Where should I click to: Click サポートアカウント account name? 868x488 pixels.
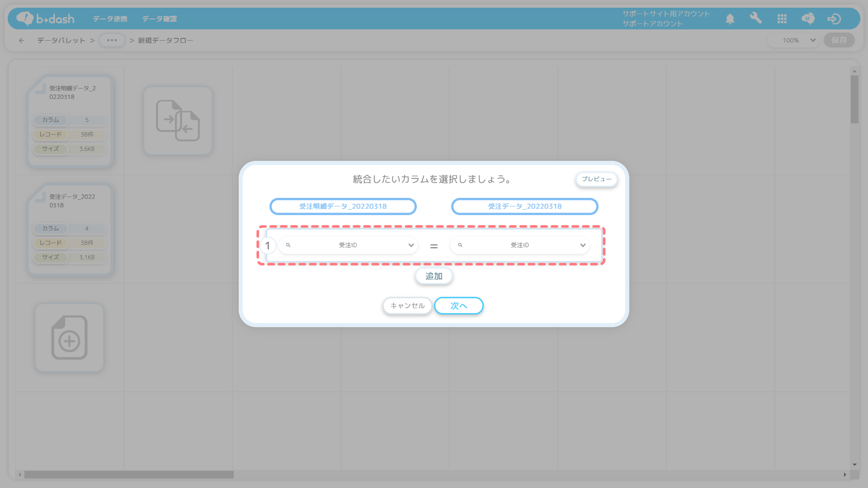652,23
